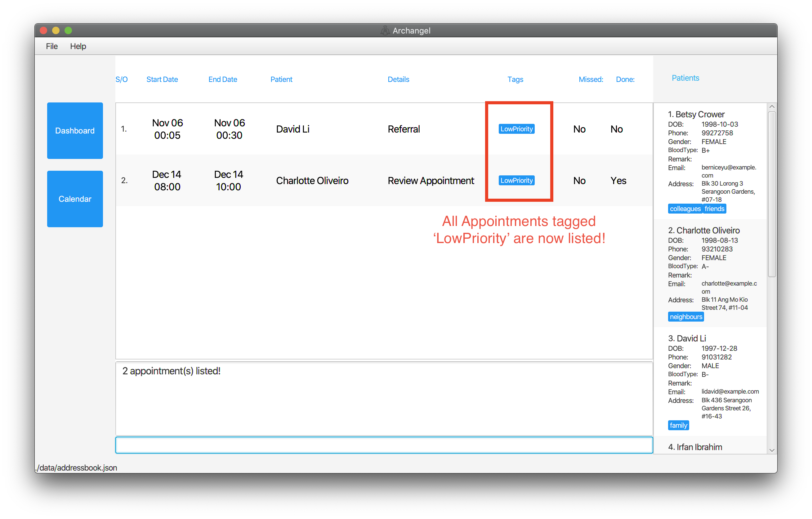Close the Archangel window

pyautogui.click(x=43, y=31)
